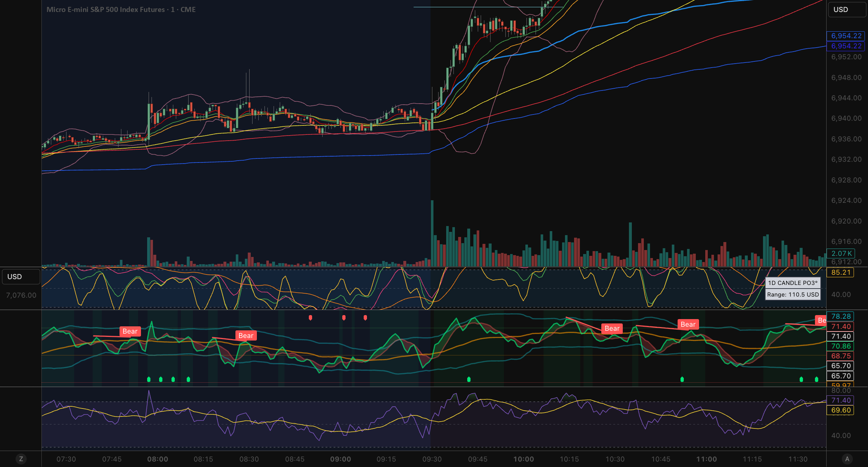Click the yellow 69.60 value label
This screenshot has height=467, width=868.
pyautogui.click(x=840, y=410)
